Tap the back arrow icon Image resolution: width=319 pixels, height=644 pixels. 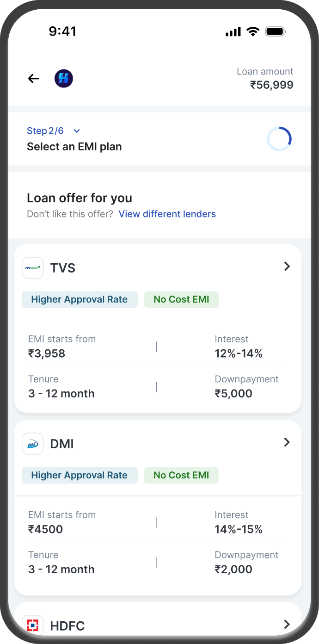pyautogui.click(x=34, y=79)
